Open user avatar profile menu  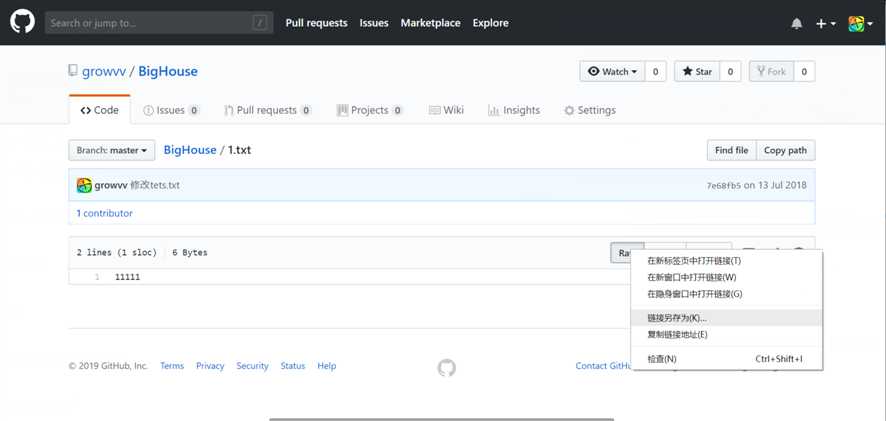point(861,23)
